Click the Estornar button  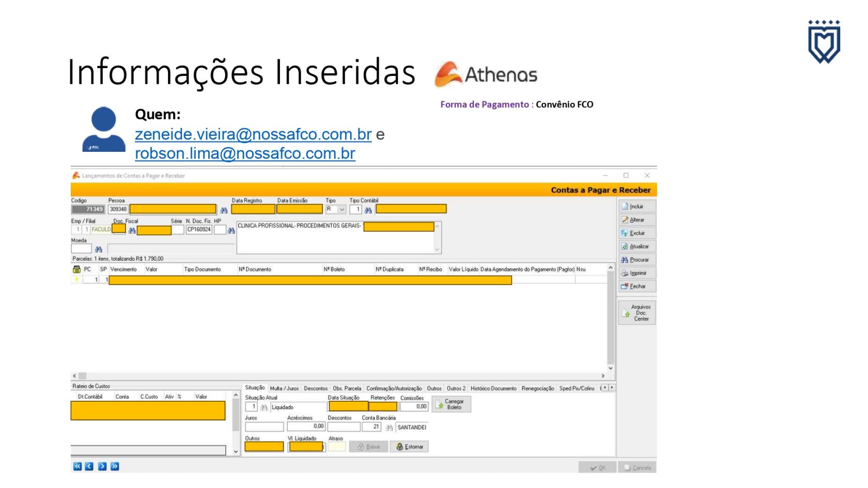point(409,447)
